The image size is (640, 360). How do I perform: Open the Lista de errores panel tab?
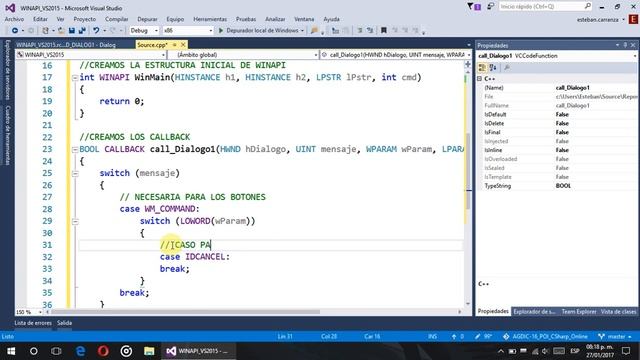(x=33, y=323)
